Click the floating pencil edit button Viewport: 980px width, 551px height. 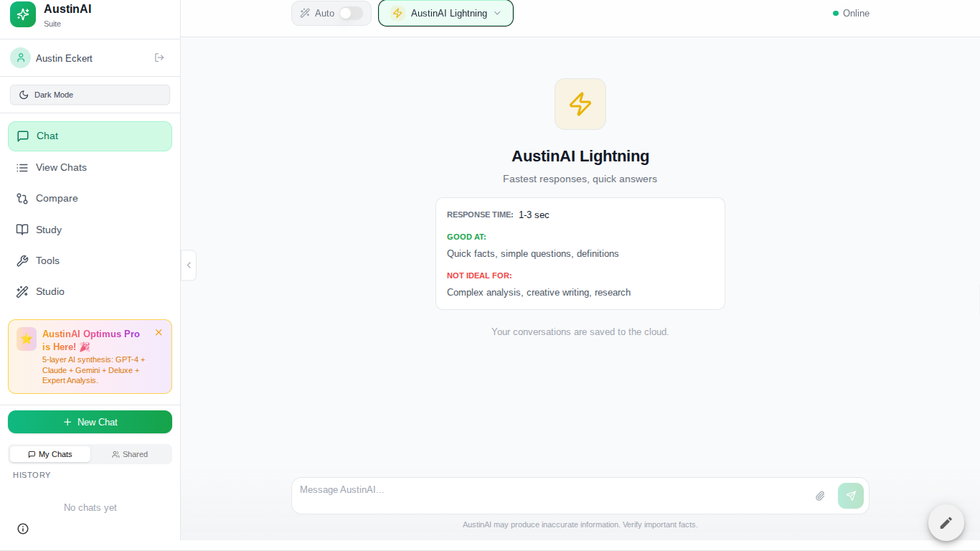(x=946, y=522)
